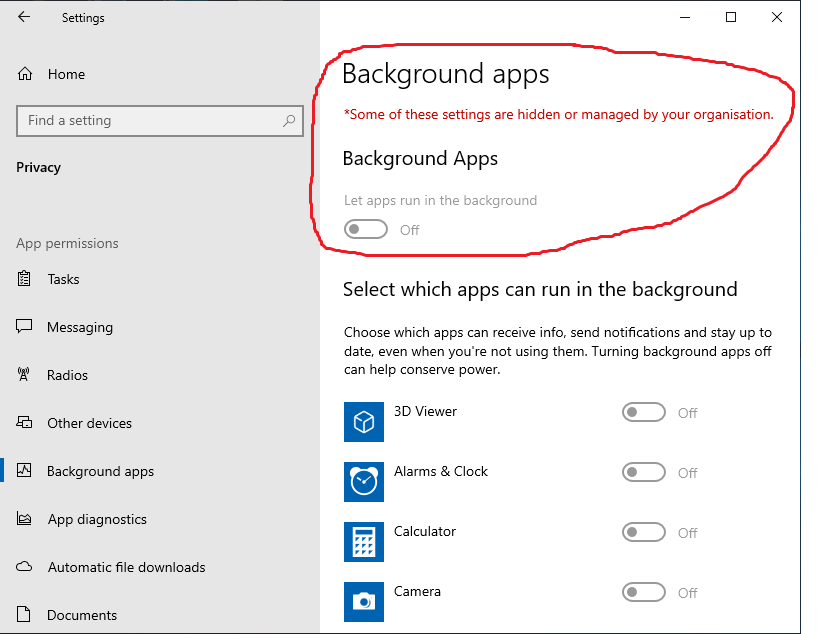Focus the Find a setting box
819x634 pixels.
coord(160,121)
